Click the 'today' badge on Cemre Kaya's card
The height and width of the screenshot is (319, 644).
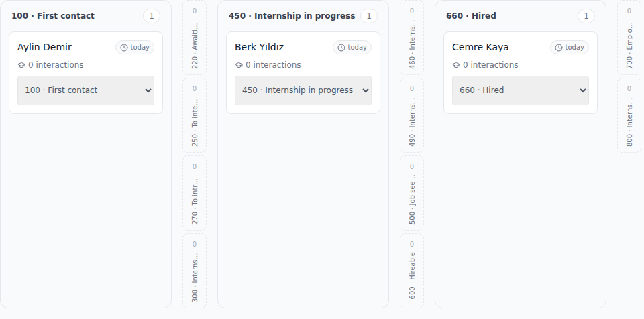(570, 47)
